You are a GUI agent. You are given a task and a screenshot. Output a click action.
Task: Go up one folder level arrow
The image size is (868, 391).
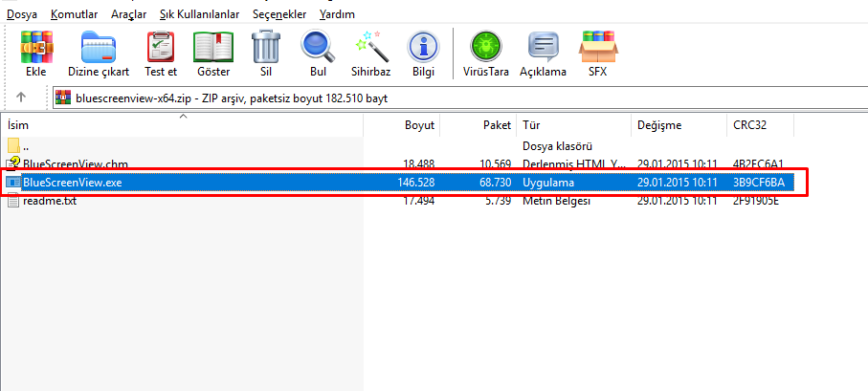pyautogui.click(x=21, y=98)
